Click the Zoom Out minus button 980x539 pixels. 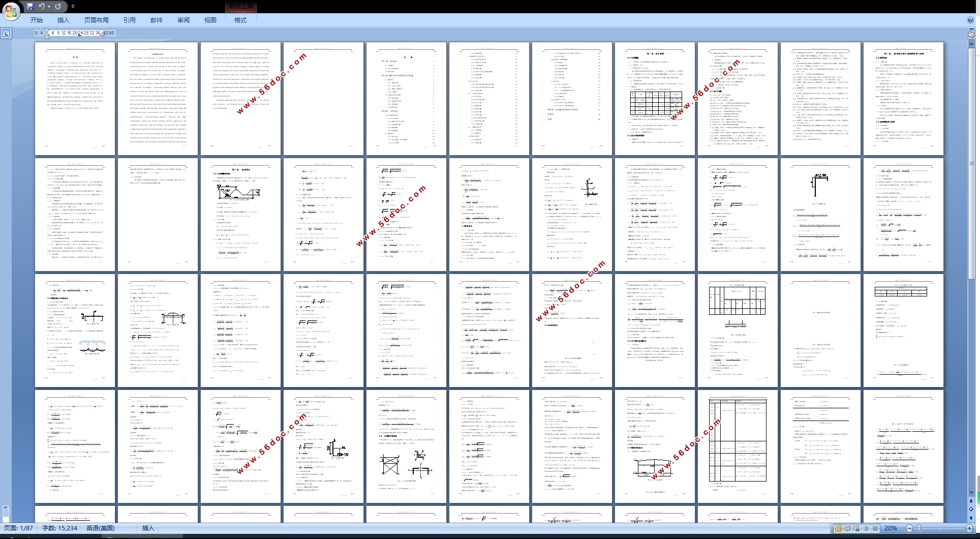[909, 528]
